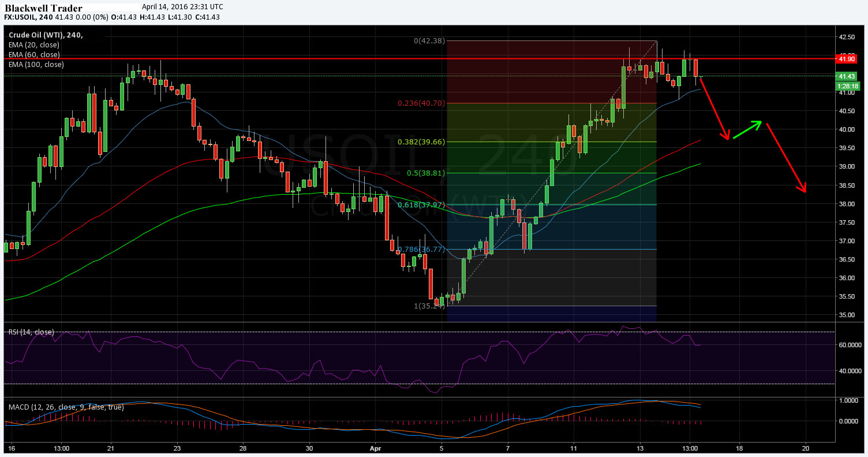The image size is (868, 457).
Task: Click the 37.00 price axis value
Action: (847, 241)
